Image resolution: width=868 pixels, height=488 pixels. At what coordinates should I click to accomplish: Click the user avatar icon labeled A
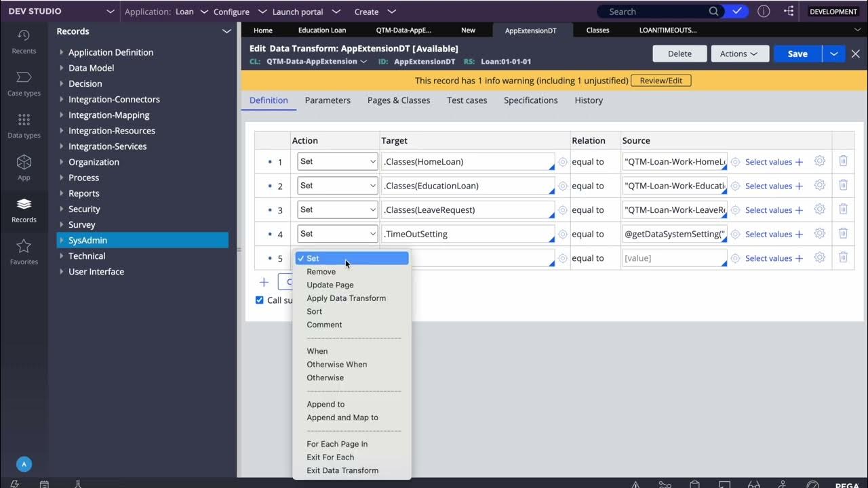click(x=24, y=464)
